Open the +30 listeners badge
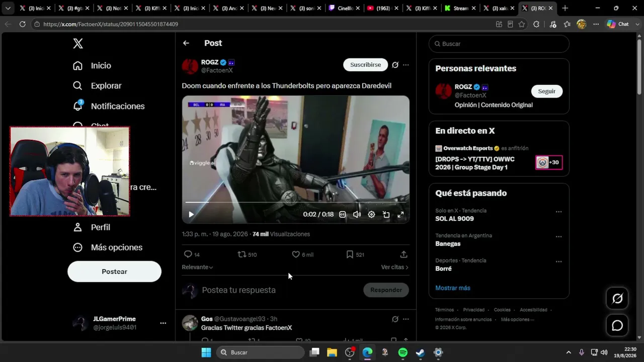644x362 pixels. [x=548, y=162]
